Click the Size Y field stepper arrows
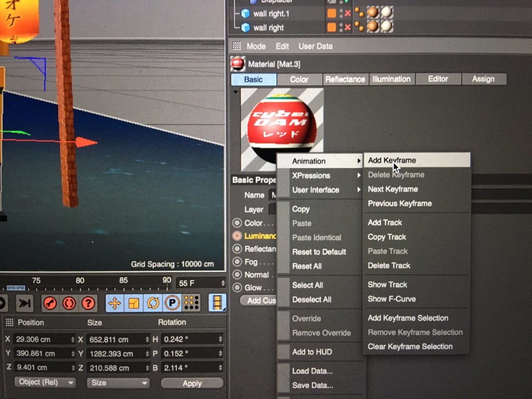 point(147,354)
